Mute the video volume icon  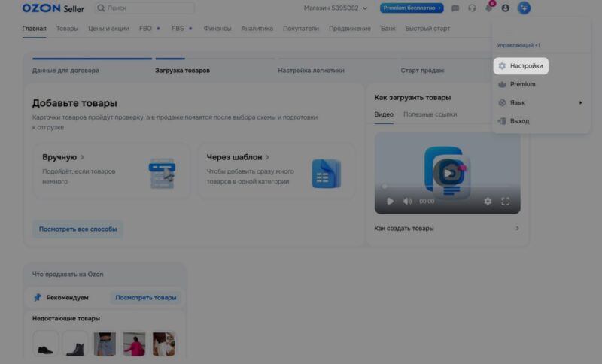coord(407,202)
